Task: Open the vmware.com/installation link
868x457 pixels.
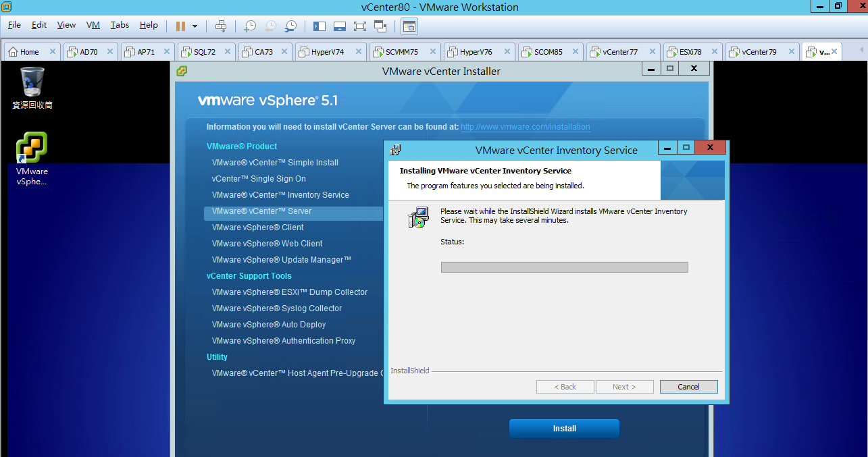Action: click(x=526, y=127)
